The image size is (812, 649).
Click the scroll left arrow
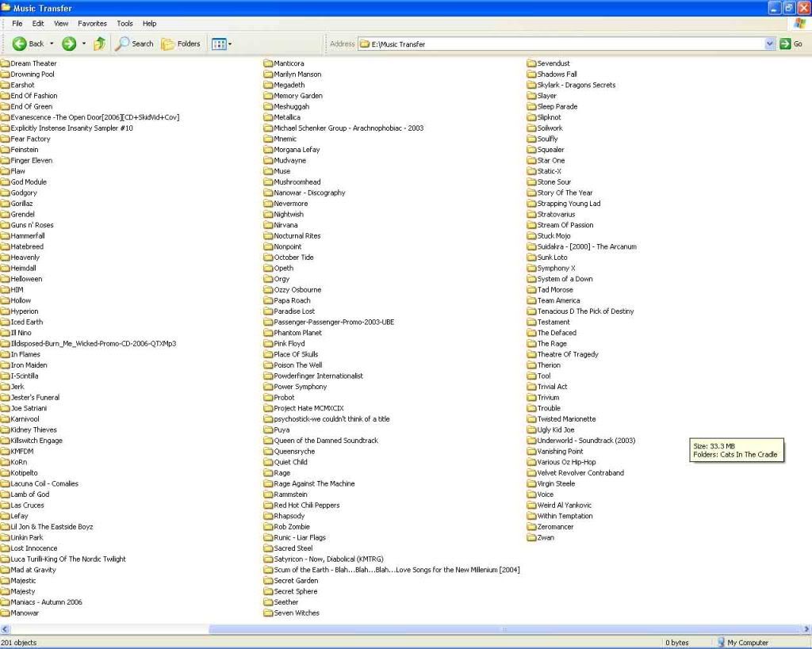(x=5, y=629)
